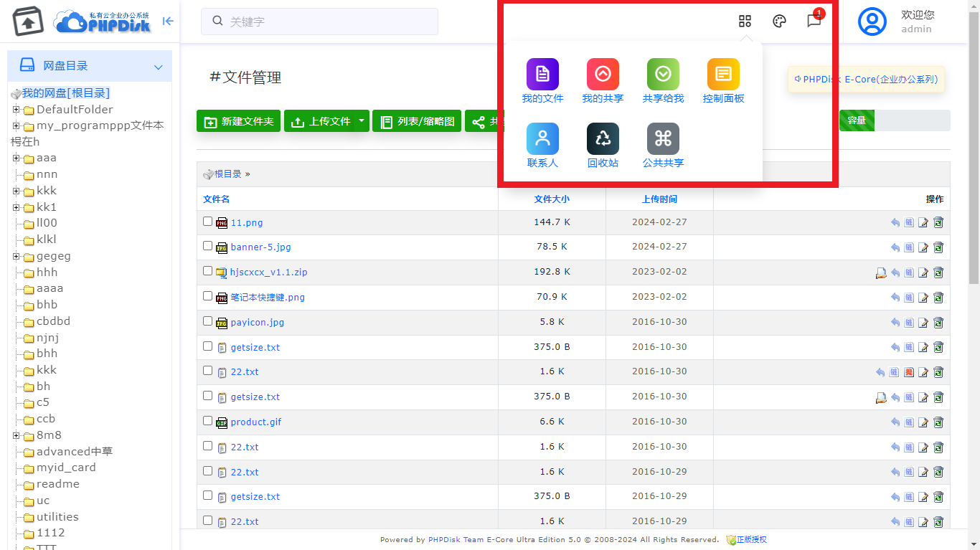Get link (链) for 11.png

coord(909,222)
